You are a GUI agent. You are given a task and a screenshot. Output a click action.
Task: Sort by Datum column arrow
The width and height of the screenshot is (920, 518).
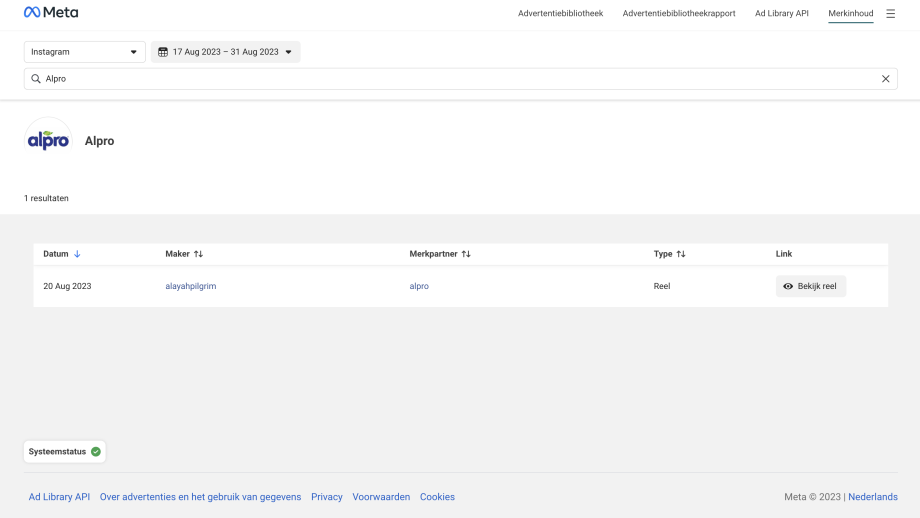[x=77, y=254]
